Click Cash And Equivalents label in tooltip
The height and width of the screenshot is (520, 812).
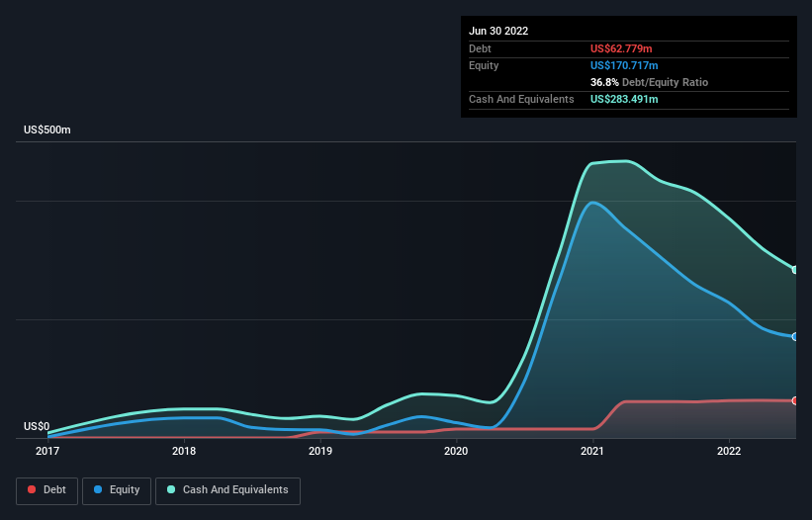[x=521, y=99]
